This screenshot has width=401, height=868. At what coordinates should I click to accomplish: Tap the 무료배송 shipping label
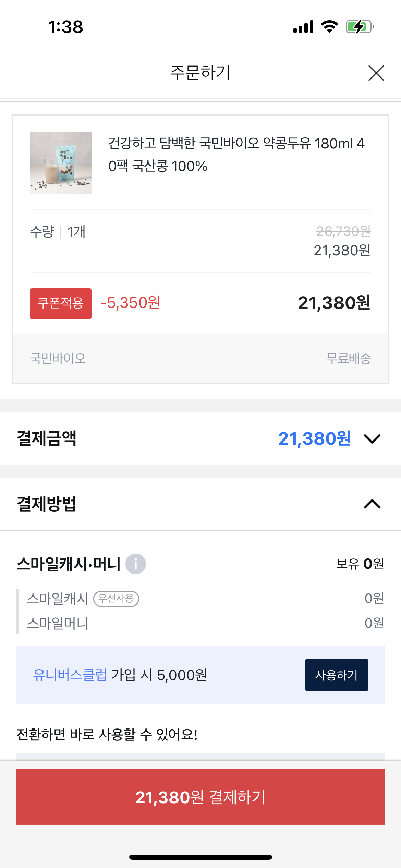click(349, 358)
